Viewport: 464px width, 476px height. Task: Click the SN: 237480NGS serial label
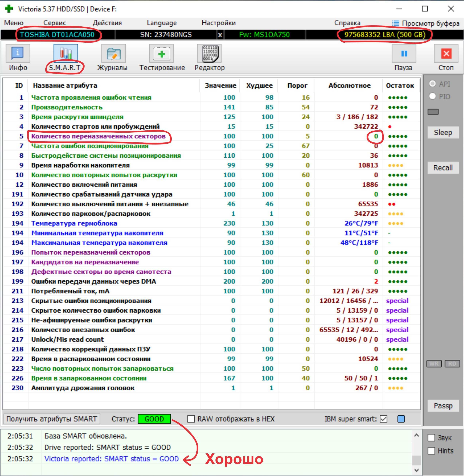click(166, 35)
